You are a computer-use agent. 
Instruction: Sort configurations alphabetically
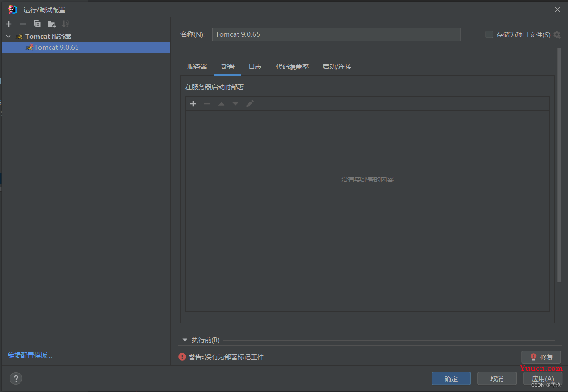point(65,24)
